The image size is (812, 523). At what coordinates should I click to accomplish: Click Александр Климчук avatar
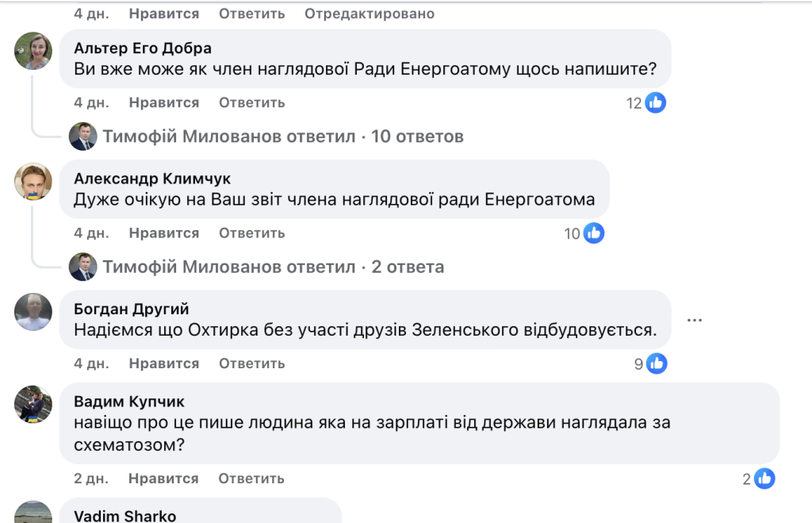coord(33,180)
